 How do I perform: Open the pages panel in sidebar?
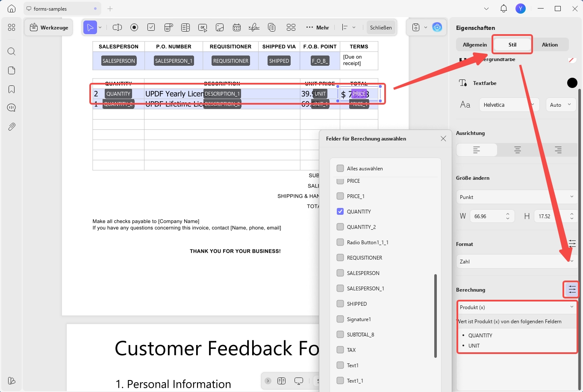coord(12,70)
